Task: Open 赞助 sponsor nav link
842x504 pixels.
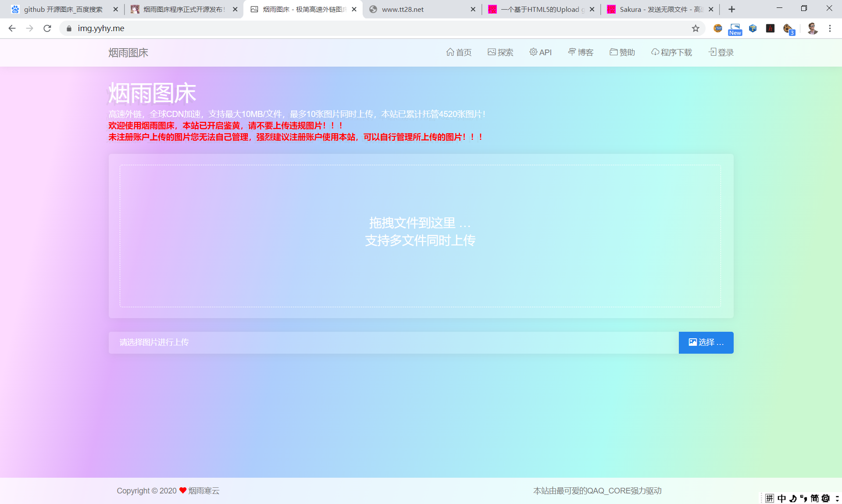Action: point(622,53)
